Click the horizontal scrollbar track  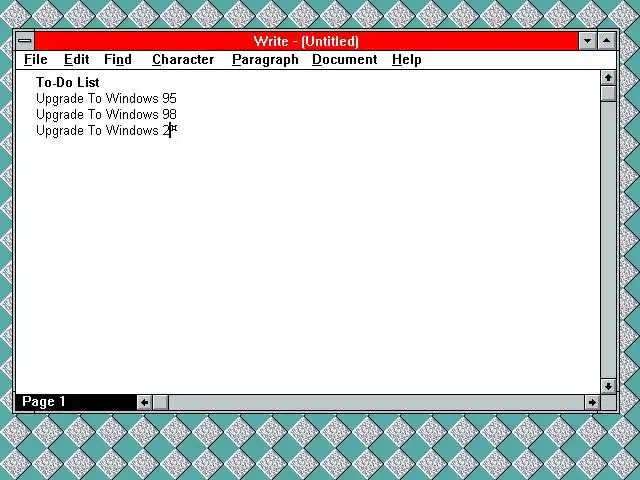coord(376,402)
